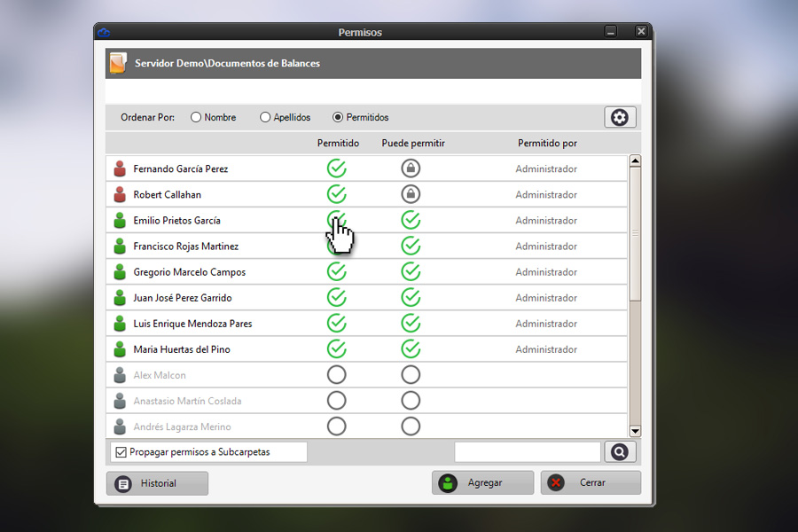This screenshot has height=532, width=798.
Task: Select Anastasio Martín Coslada name
Action: point(187,401)
